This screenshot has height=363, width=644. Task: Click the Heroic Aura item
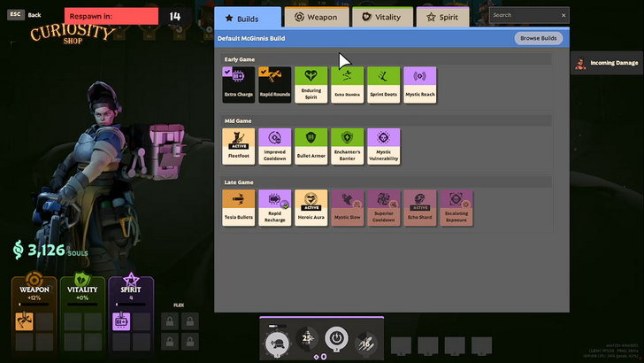click(310, 207)
